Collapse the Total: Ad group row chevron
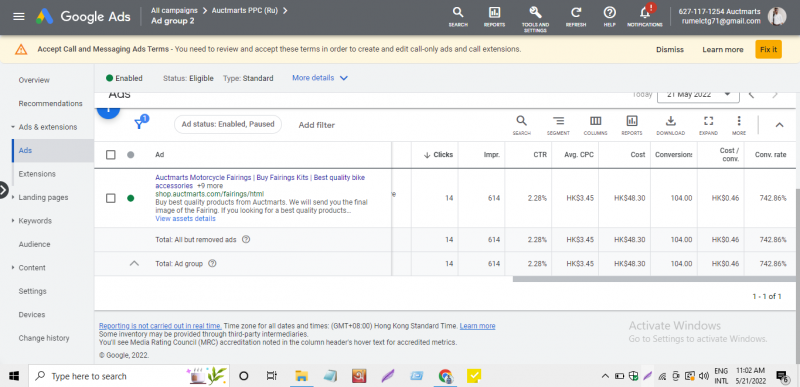Screen dimensions: 800x387 (x=134, y=264)
